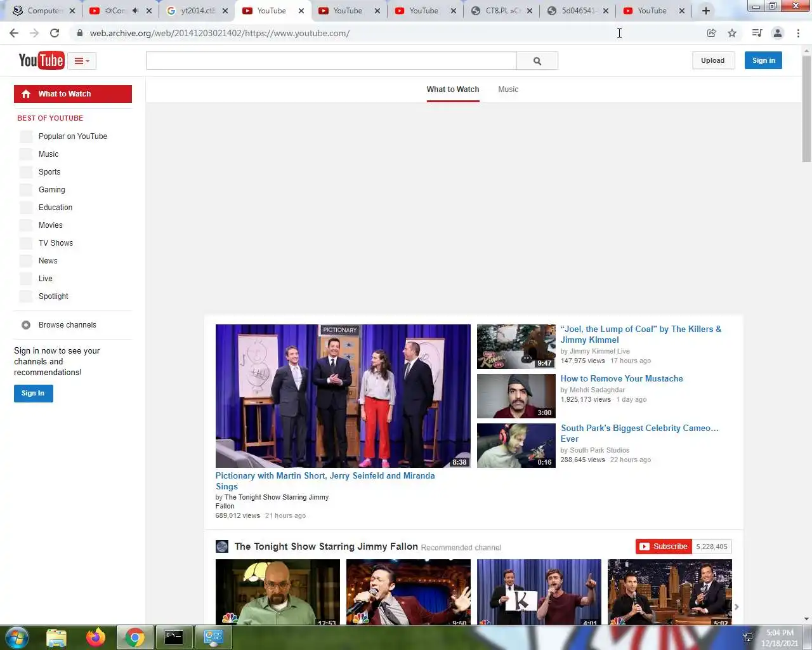Open the News sidebar category
Viewport: 812px width, 650px height.
[x=48, y=261]
